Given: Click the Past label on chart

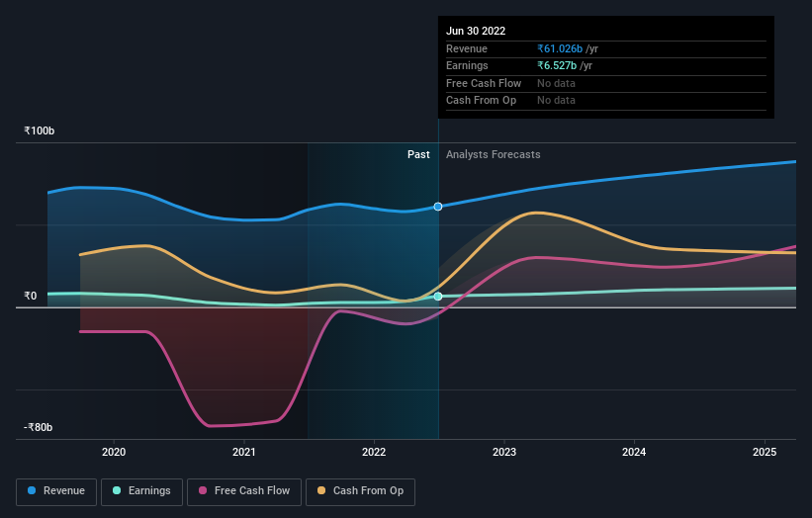Looking at the screenshot, I should click(418, 155).
